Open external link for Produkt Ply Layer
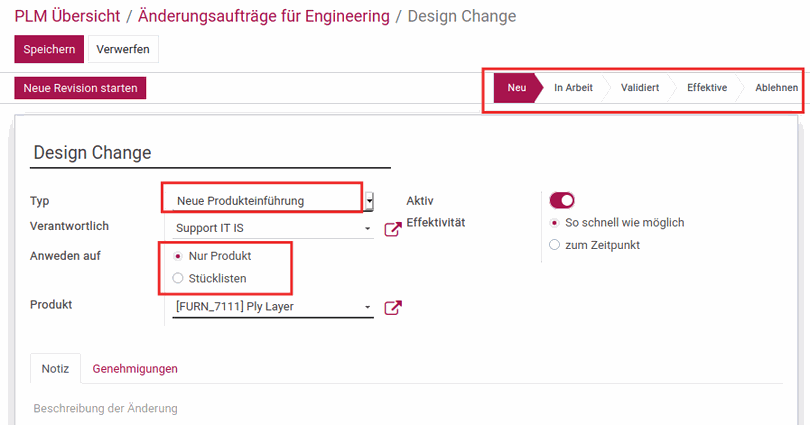This screenshot has height=425, width=810. coord(393,308)
